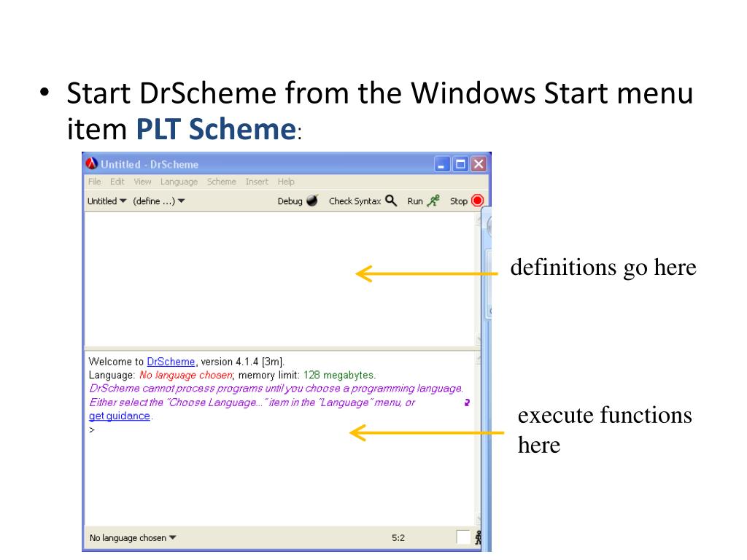The image size is (747, 560).
Task: Click the green '128 megabytes' text
Action: coord(338,375)
